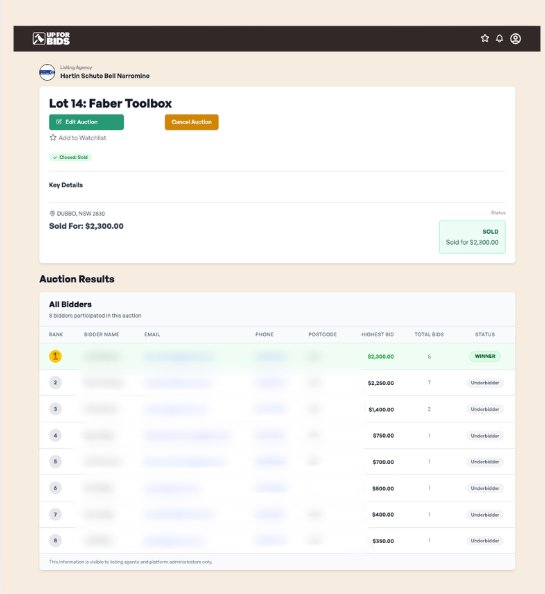Click the $600.00 bid amount
This screenshot has width=545, height=594.
(383, 489)
